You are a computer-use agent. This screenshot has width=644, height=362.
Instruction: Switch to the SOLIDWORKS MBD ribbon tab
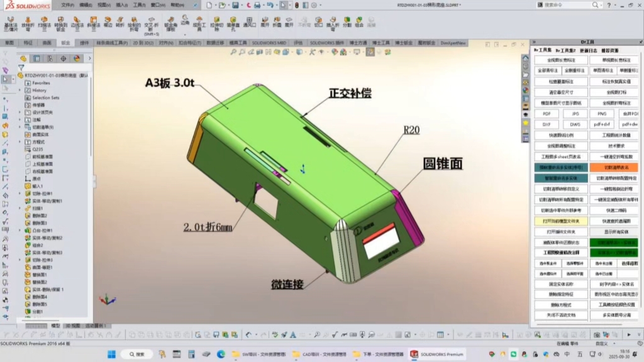[x=269, y=43]
